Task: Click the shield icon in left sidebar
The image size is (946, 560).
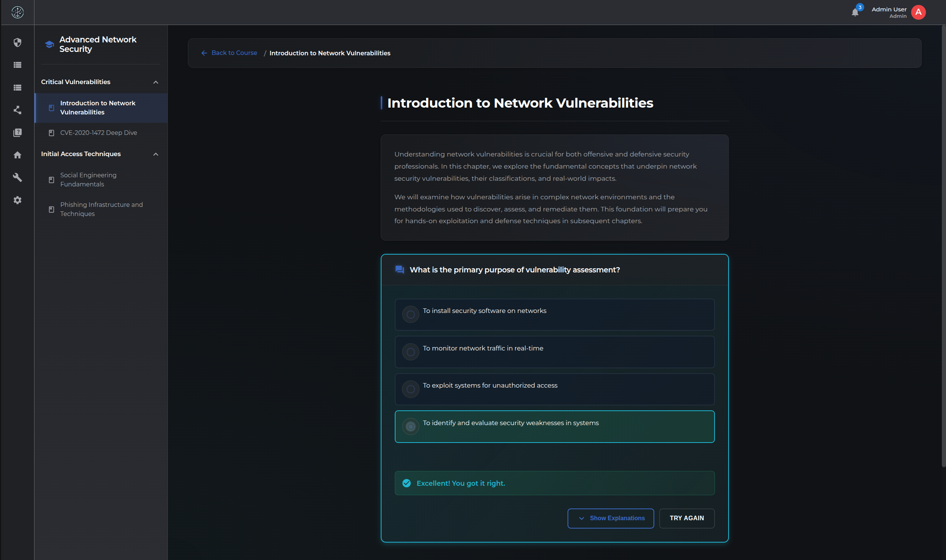Action: [x=17, y=42]
